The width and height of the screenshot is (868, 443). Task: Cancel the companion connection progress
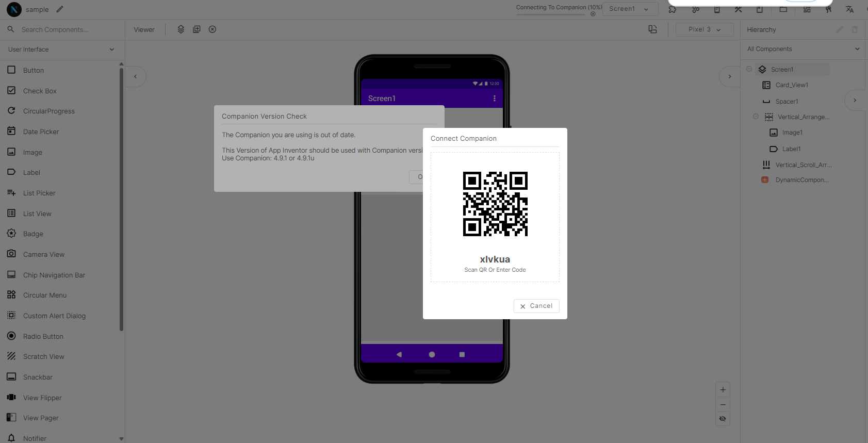593,14
